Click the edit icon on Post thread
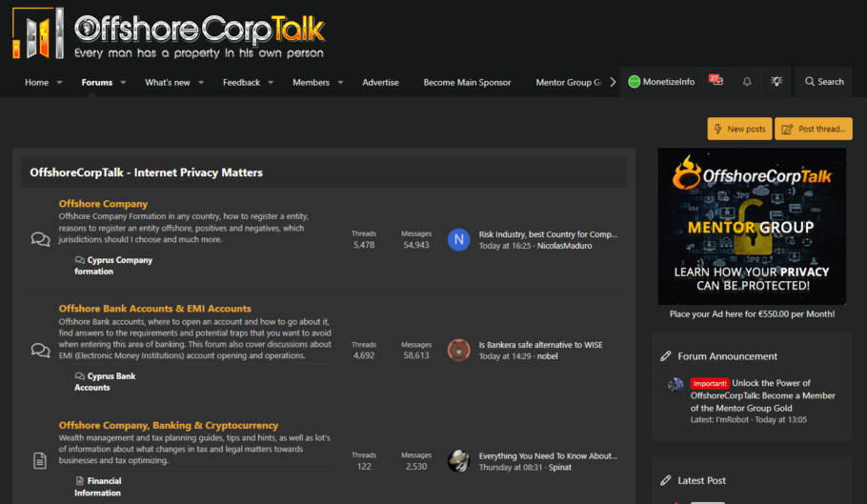The width and height of the screenshot is (867, 504). (x=787, y=130)
